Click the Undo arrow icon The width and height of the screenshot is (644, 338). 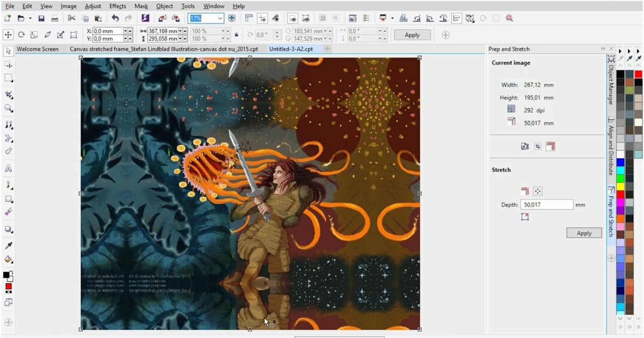click(x=115, y=18)
